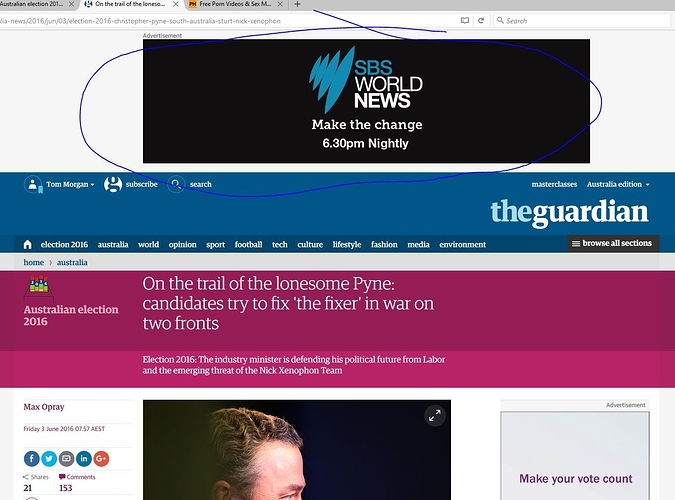The image size is (675, 500).
Task: Open the 'Make your vote count' ad
Action: tap(575, 456)
